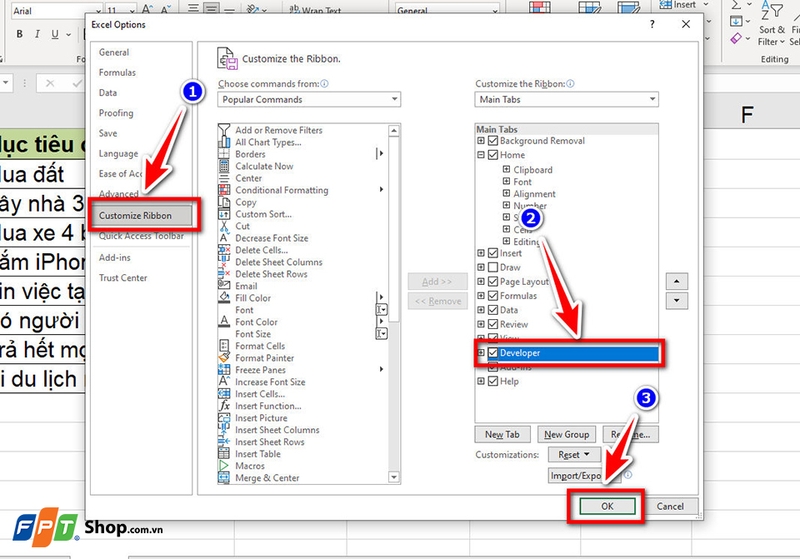800x559 pixels.
Task: Toggle Bold in the Excel ribbon
Action: (x=19, y=34)
